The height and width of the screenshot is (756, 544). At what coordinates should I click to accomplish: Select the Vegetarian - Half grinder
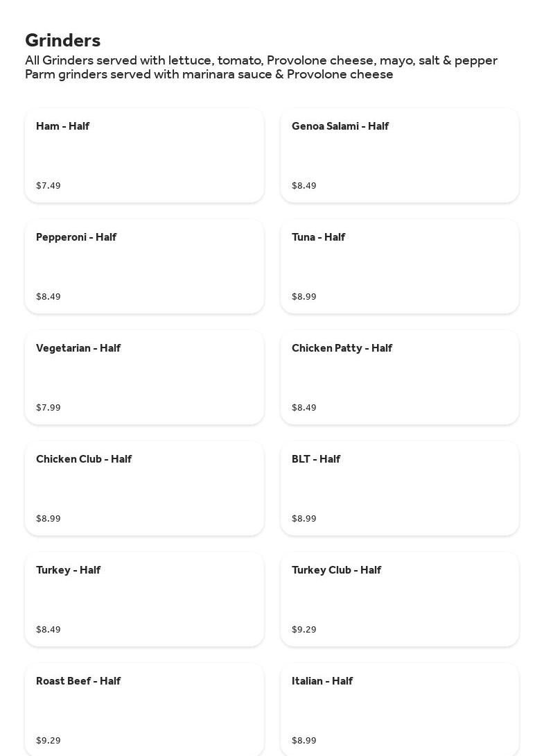[x=144, y=377]
